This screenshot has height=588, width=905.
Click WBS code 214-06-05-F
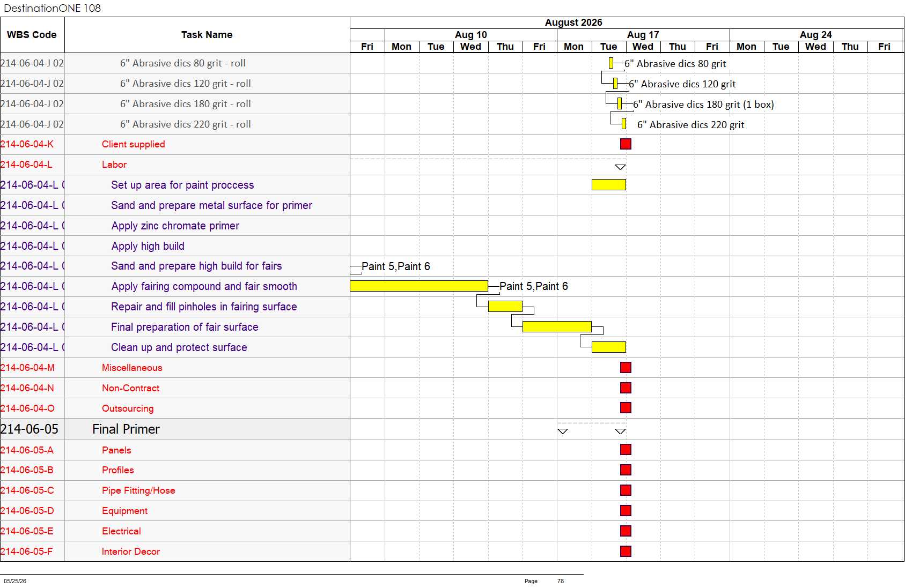click(x=27, y=552)
